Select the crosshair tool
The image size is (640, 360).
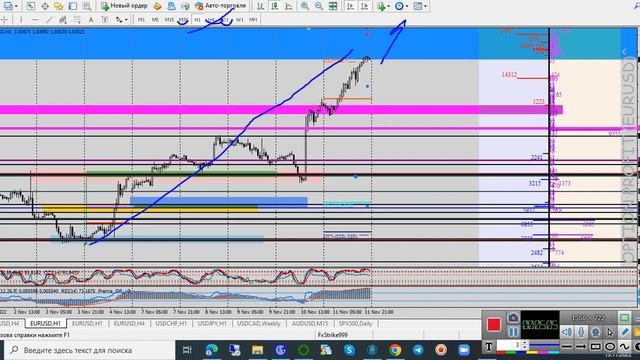4,20
